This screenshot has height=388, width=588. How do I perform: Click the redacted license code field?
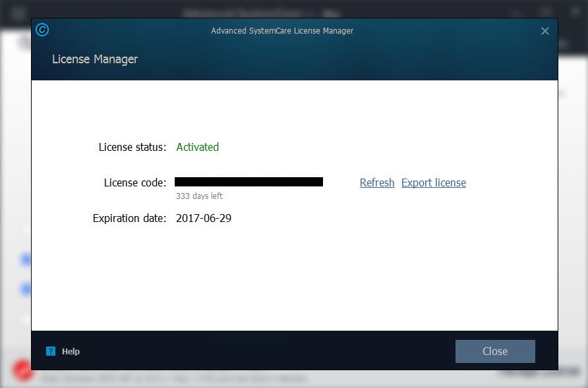click(249, 182)
